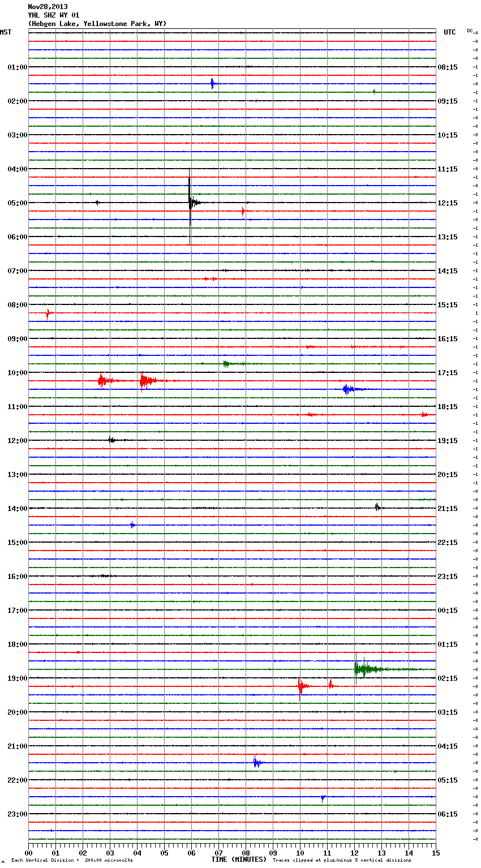
Task: Click the "17:15" UTC row label
Action: 448,373
